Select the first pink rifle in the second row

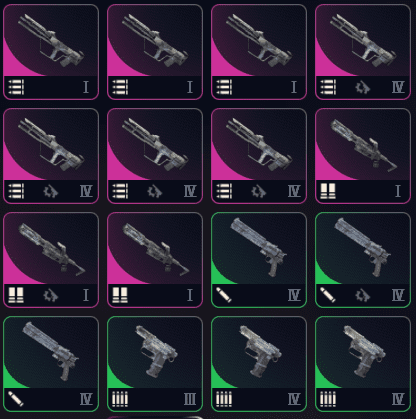click(51, 156)
